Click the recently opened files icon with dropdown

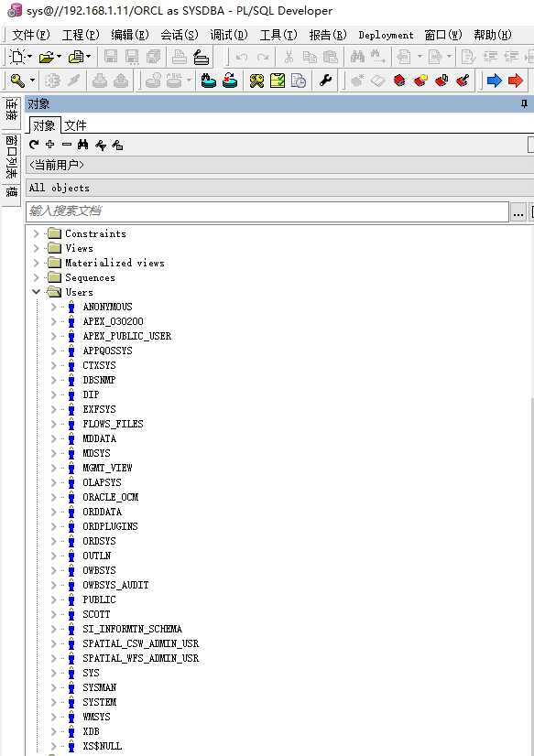point(76,57)
